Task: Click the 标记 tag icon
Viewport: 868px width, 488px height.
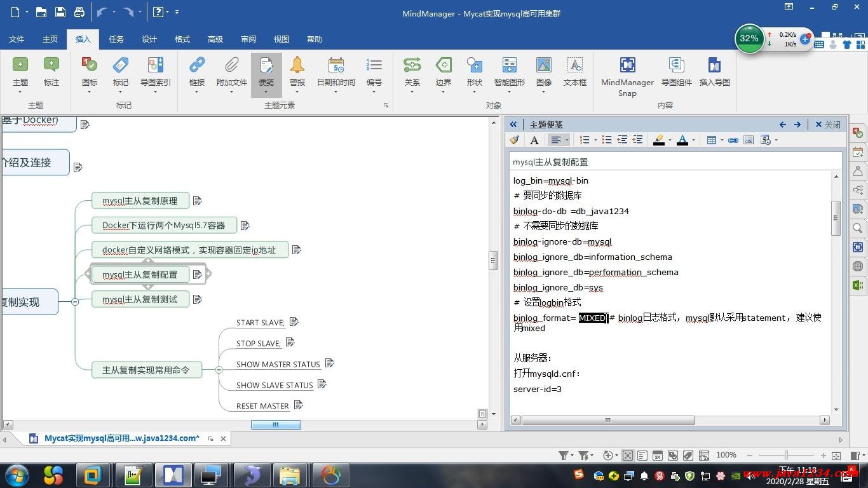Action: (x=121, y=65)
